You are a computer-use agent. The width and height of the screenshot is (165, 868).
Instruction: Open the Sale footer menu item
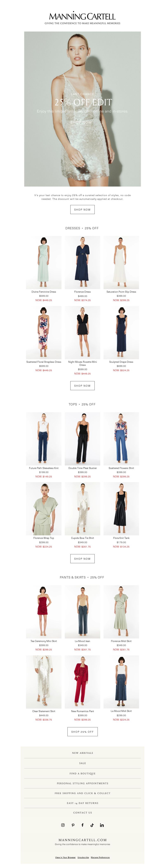82,763
